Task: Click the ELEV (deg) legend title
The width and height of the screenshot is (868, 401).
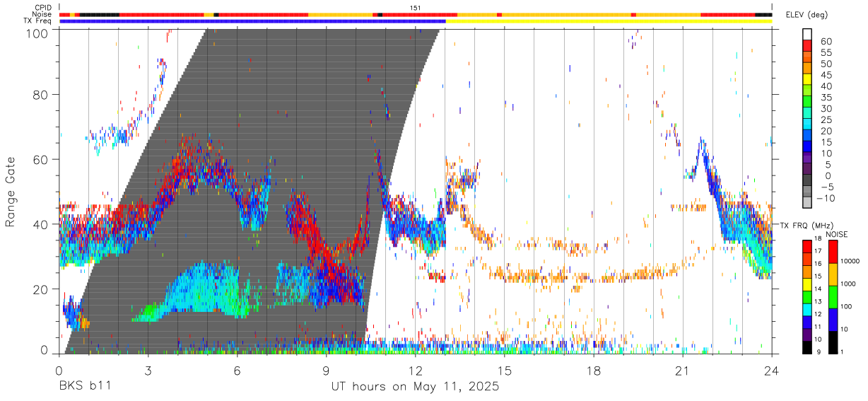Action: click(809, 15)
